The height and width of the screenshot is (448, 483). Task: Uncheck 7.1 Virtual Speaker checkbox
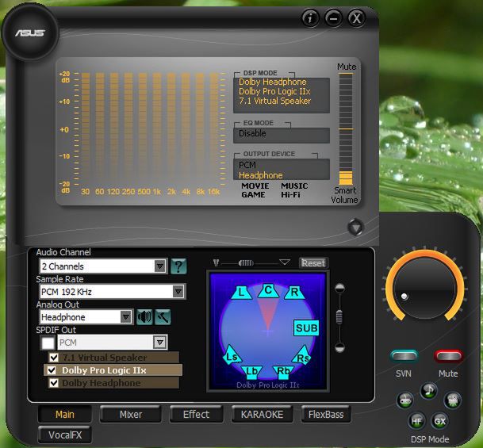tap(54, 358)
